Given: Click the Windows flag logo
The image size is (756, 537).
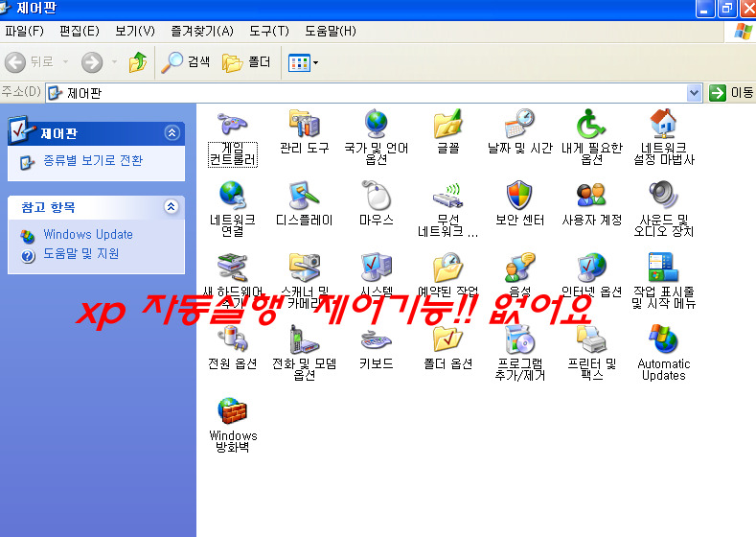Looking at the screenshot, I should (743, 32).
